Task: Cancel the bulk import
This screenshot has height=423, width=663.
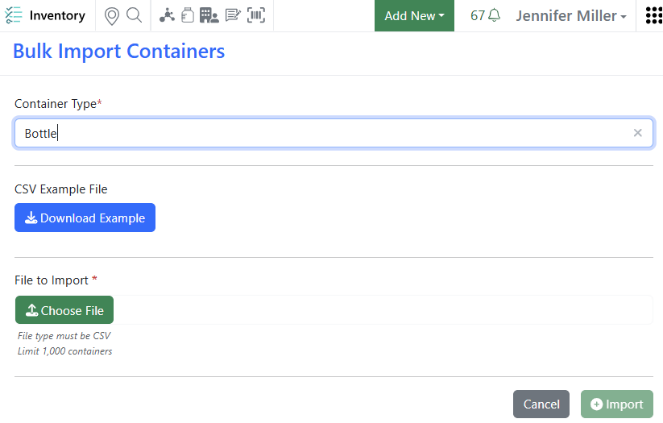Action: coord(541,404)
